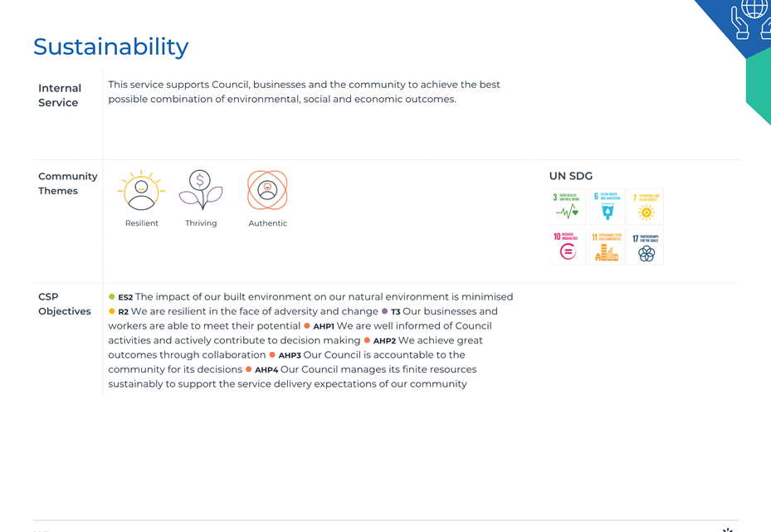Click the AHP4 objective code
The height and width of the screenshot is (532, 771).
click(266, 370)
